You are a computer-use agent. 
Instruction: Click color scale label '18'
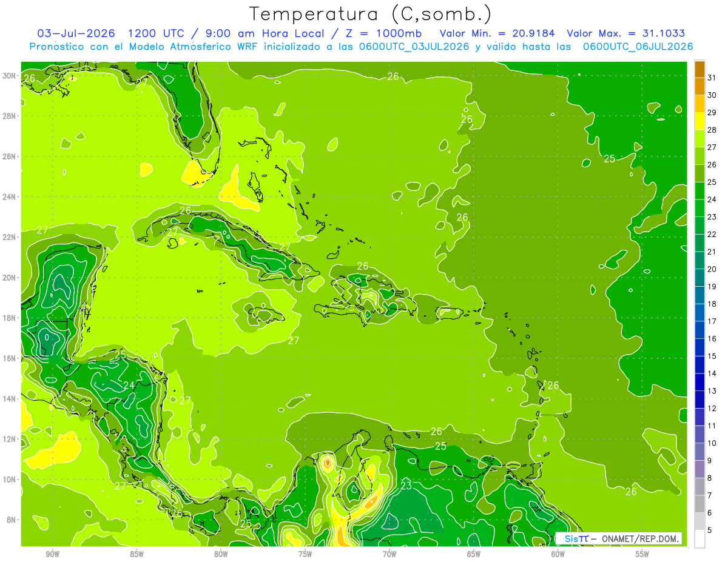click(712, 304)
